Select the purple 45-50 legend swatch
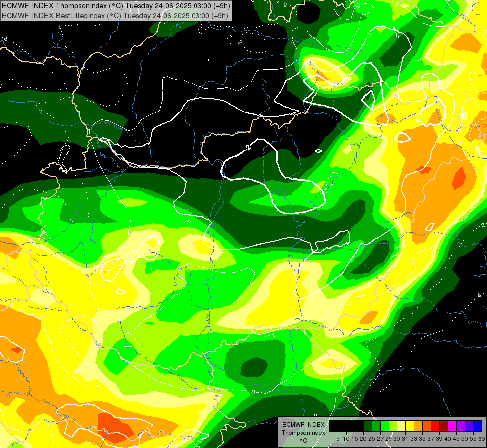The height and width of the screenshot is (448, 487). 461,426
